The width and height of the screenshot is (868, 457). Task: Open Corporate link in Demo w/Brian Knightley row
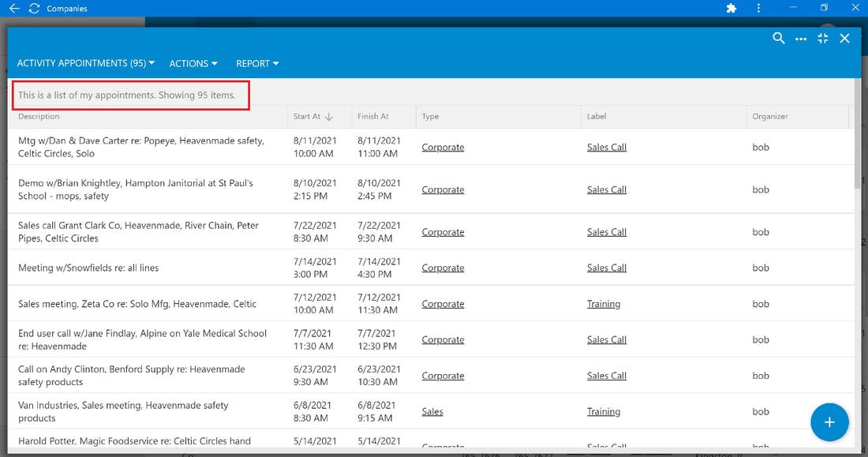pyautogui.click(x=443, y=190)
